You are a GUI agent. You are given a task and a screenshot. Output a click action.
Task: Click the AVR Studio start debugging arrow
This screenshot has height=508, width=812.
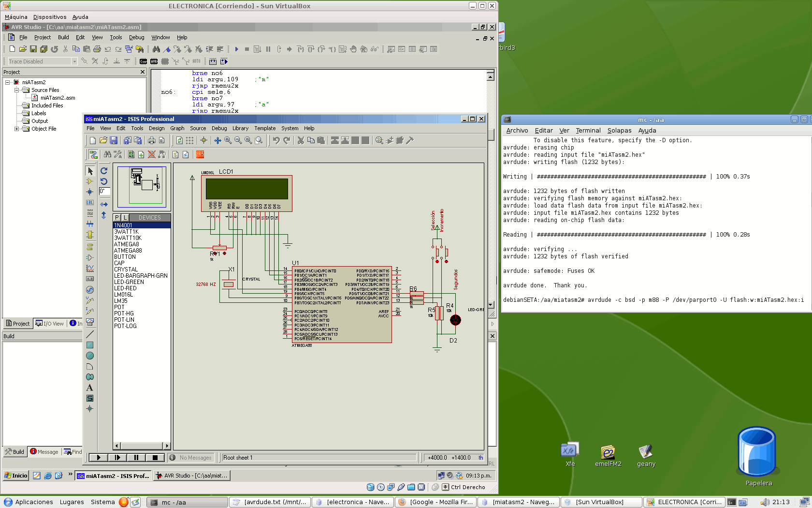[236, 49]
